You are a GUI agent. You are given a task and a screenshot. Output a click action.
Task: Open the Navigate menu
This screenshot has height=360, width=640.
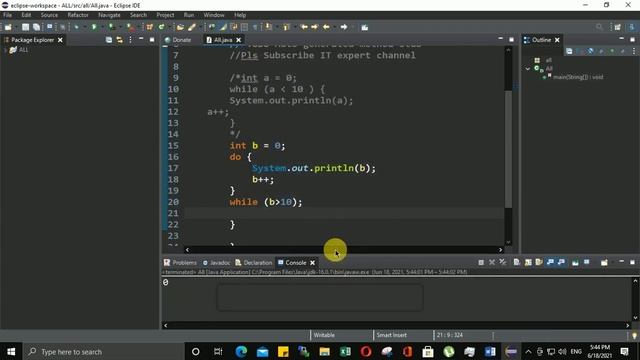coord(109,15)
